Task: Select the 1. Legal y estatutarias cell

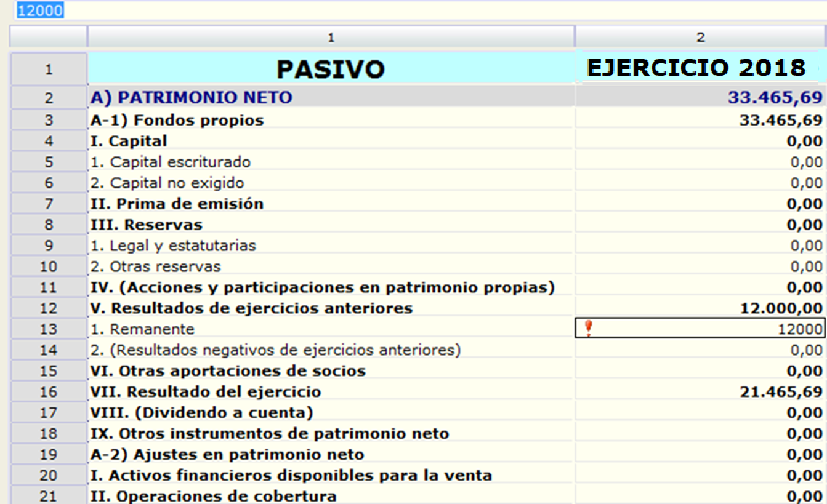Action: (331, 246)
